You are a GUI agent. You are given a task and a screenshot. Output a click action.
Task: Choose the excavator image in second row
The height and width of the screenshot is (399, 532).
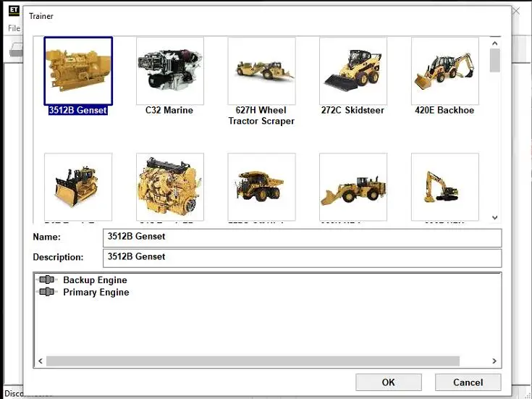tap(444, 187)
